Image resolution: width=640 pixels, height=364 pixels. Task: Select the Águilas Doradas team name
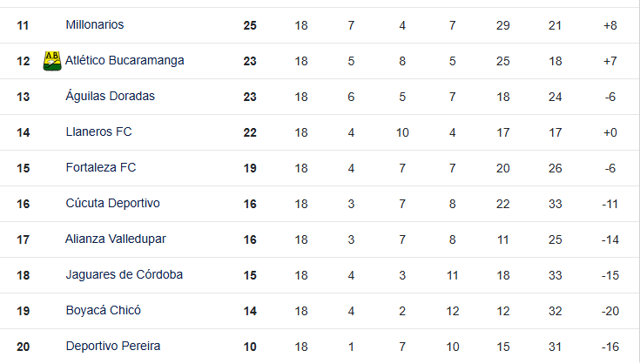[x=110, y=97]
